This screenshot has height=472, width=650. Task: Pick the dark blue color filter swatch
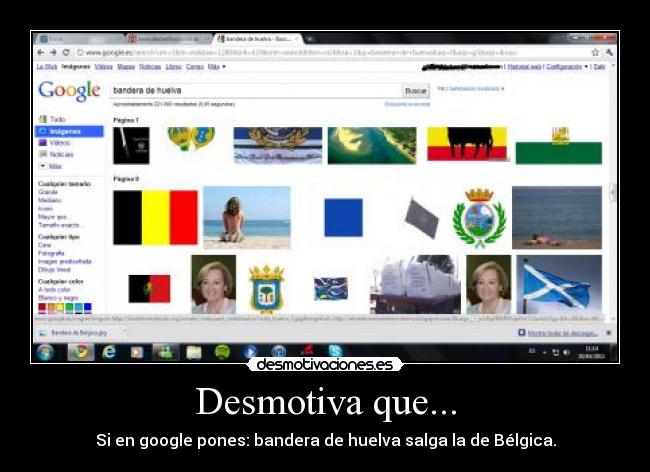click(x=87, y=307)
